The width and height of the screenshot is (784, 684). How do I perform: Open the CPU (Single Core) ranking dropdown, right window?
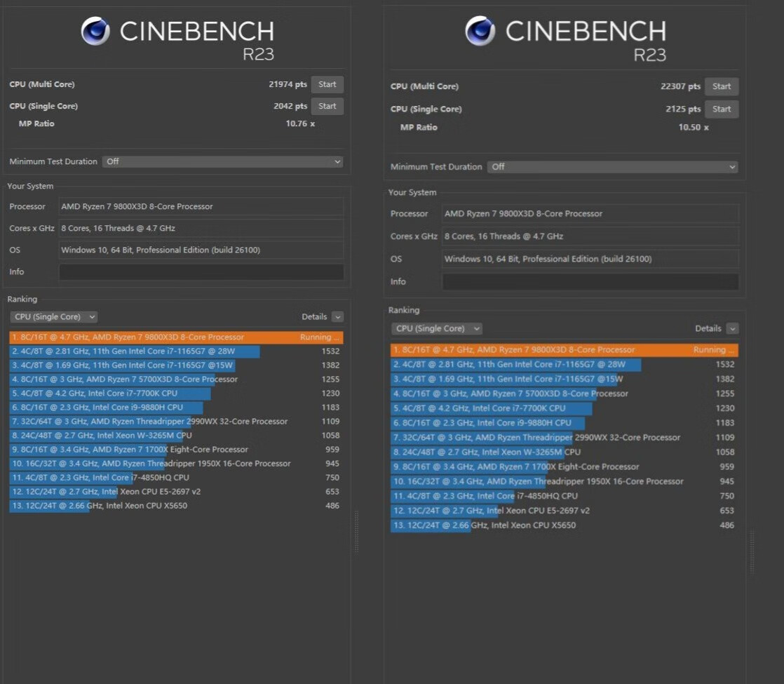pos(436,329)
